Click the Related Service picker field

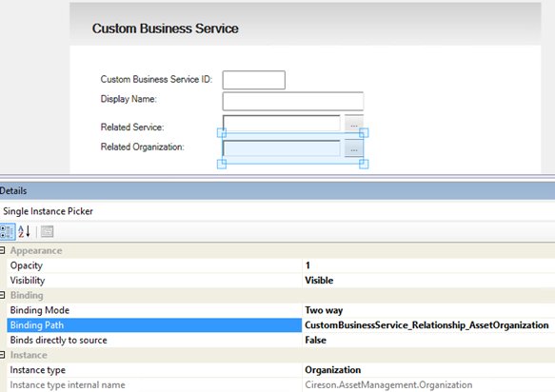(x=282, y=124)
